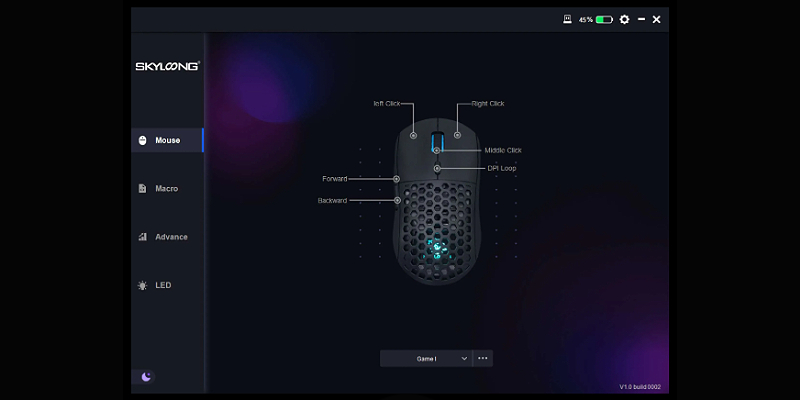Click the battery level indicator icon

click(x=604, y=19)
